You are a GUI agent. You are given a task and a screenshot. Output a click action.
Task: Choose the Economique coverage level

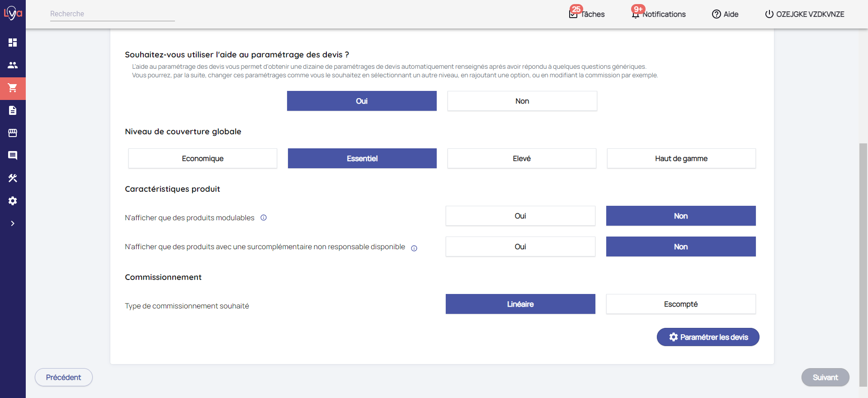(203, 158)
